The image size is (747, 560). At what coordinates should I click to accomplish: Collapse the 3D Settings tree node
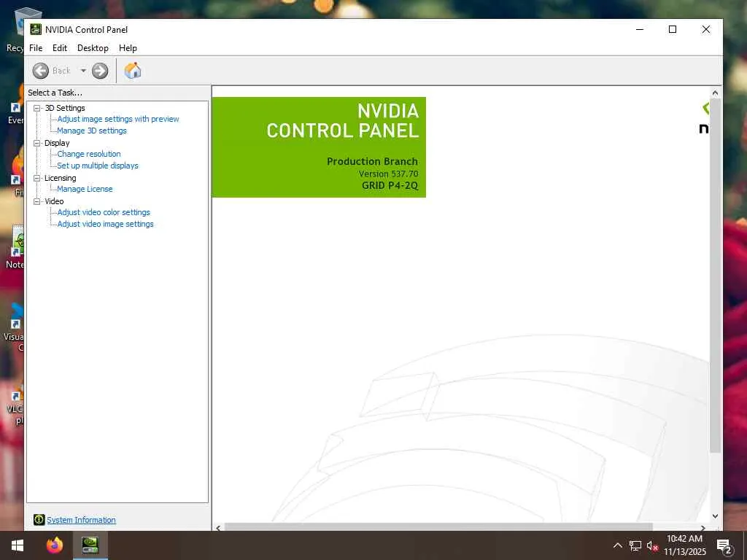pos(36,108)
